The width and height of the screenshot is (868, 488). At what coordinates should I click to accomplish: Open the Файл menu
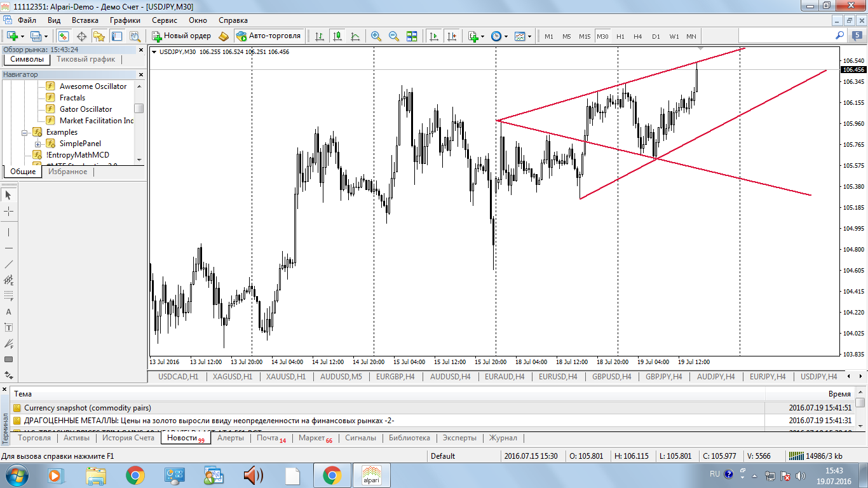click(x=27, y=20)
